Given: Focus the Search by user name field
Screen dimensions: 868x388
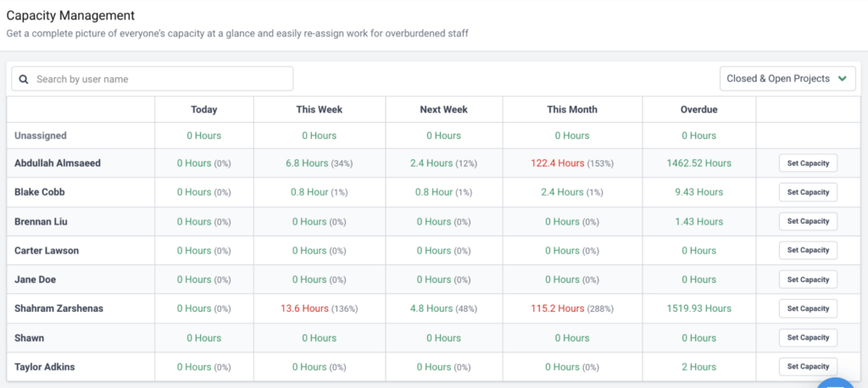Looking at the screenshot, I should pyautogui.click(x=161, y=79).
